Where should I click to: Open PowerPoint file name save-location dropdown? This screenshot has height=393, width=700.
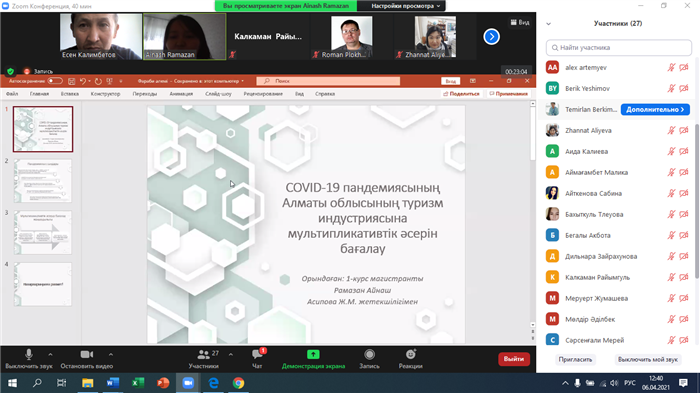(242, 81)
